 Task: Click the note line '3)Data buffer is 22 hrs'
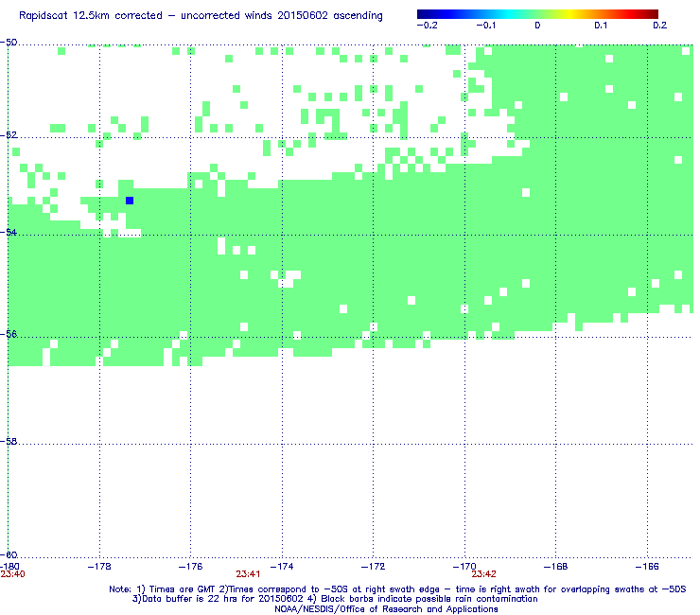coord(335,599)
